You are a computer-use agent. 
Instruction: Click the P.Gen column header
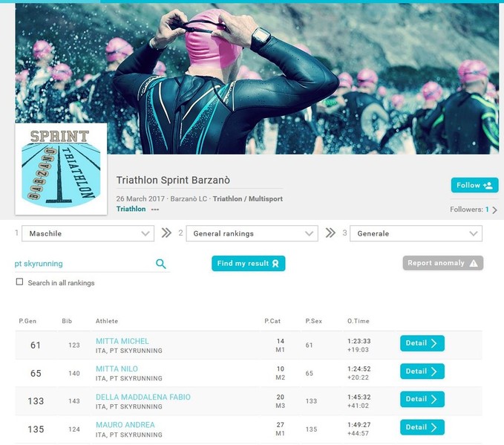coord(27,321)
